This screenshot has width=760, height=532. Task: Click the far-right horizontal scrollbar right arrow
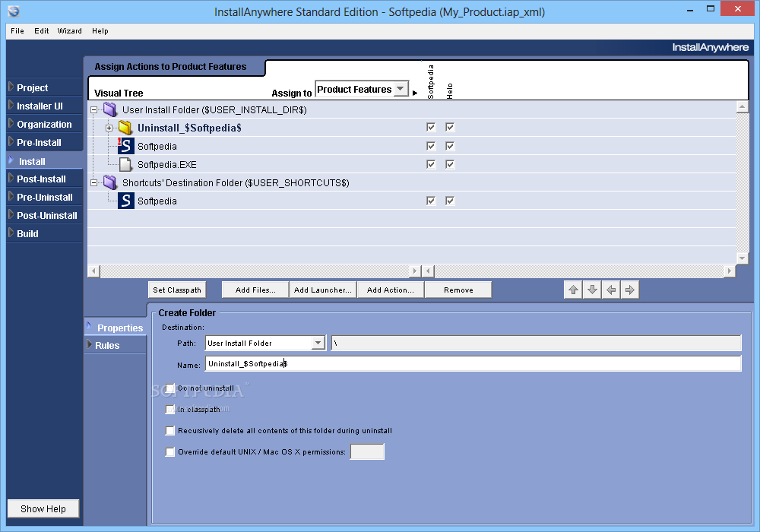click(730, 271)
